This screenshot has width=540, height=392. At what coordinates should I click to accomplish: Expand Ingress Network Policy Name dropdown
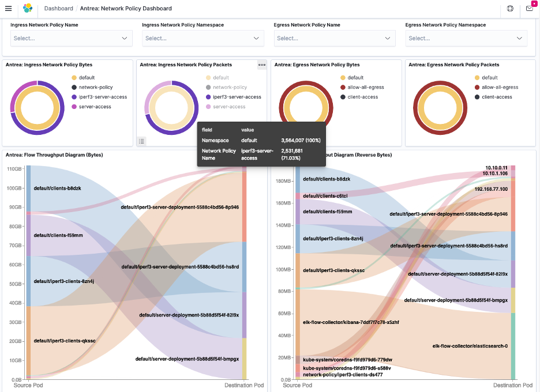click(72, 39)
